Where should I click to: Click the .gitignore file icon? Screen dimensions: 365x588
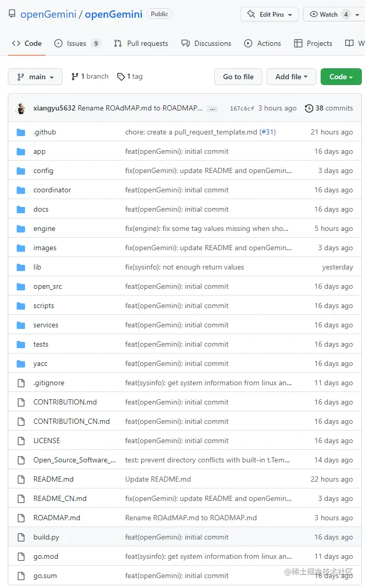pyautogui.click(x=21, y=383)
